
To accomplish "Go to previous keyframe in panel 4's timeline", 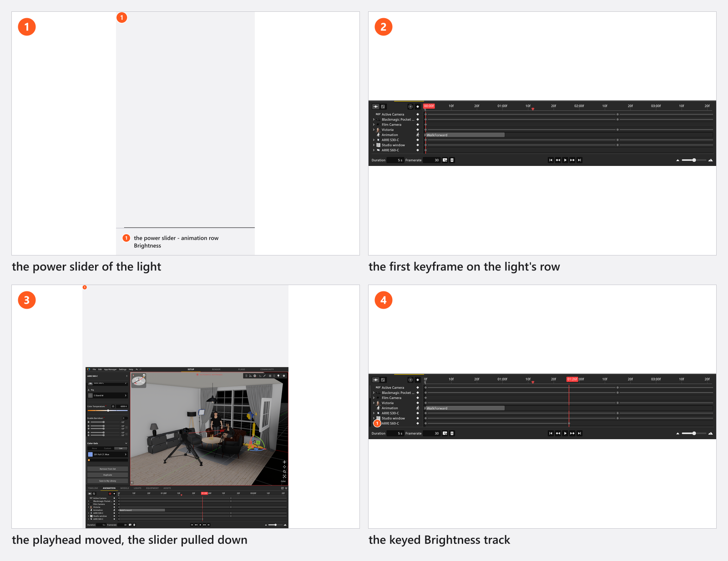I will (558, 433).
